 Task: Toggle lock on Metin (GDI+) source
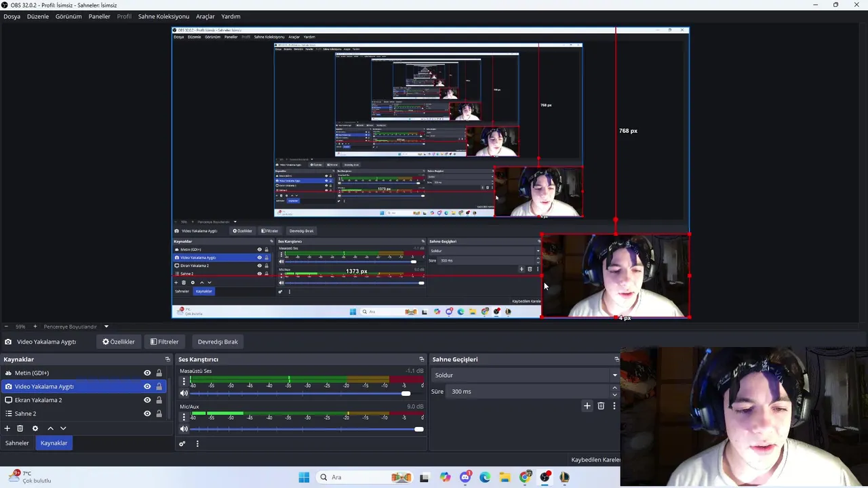pos(159,373)
